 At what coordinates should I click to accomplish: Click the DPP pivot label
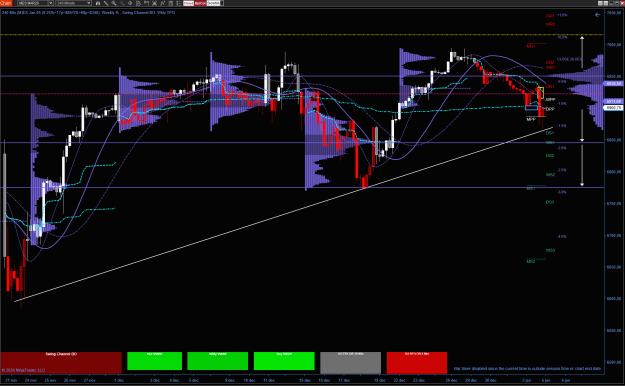pyautogui.click(x=550, y=109)
